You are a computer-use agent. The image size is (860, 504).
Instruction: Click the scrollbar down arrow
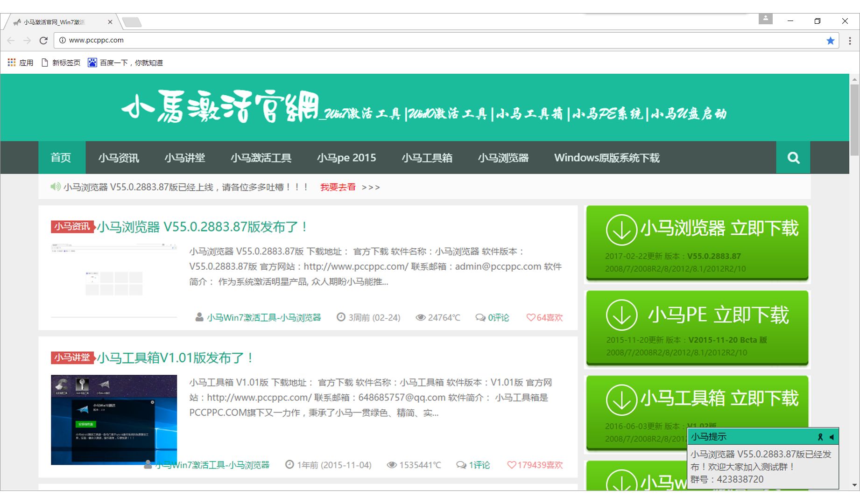click(x=854, y=485)
